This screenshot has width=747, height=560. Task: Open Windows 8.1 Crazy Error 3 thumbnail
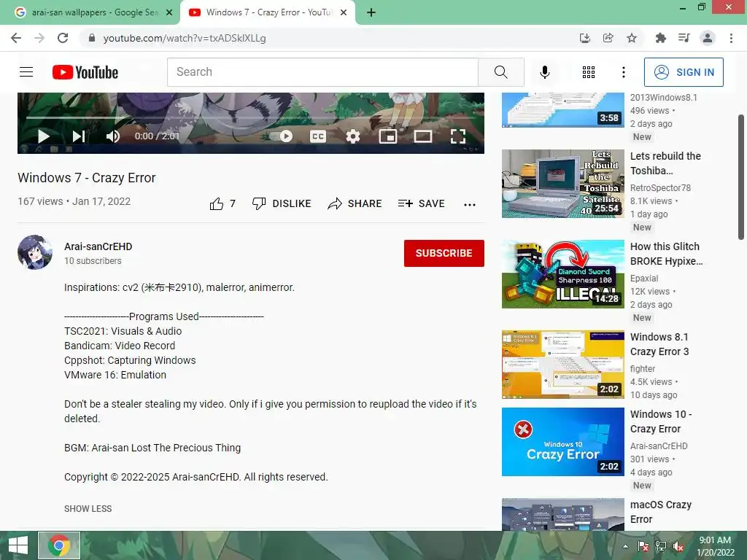pos(562,365)
